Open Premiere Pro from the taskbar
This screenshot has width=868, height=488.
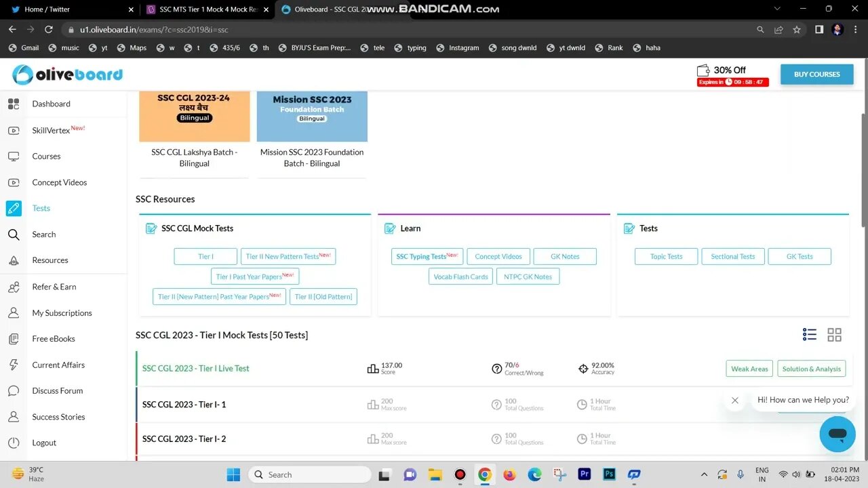click(584, 474)
